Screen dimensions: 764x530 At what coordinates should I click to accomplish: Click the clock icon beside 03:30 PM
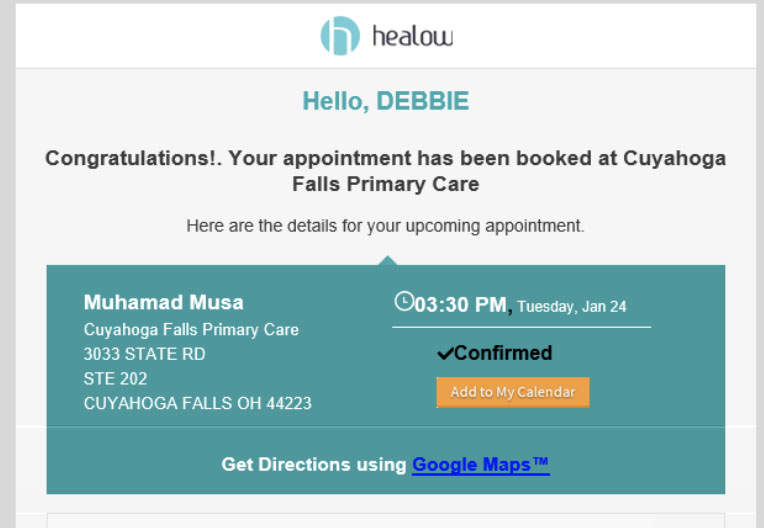click(404, 301)
